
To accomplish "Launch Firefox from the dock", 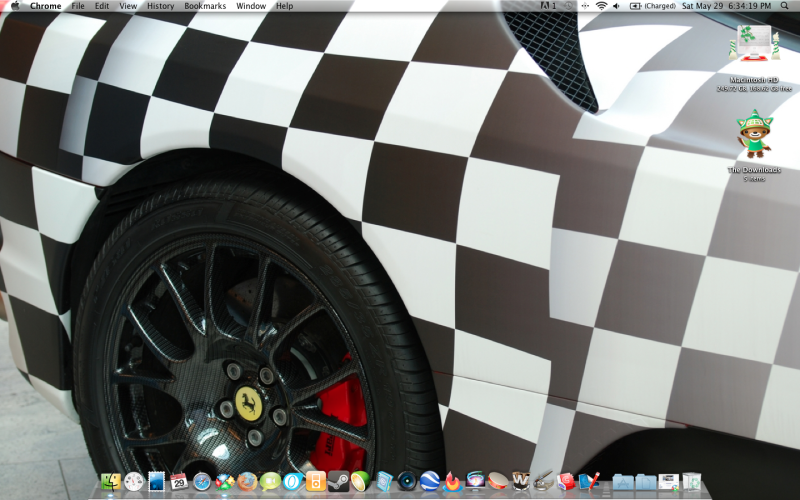I will click(x=247, y=482).
